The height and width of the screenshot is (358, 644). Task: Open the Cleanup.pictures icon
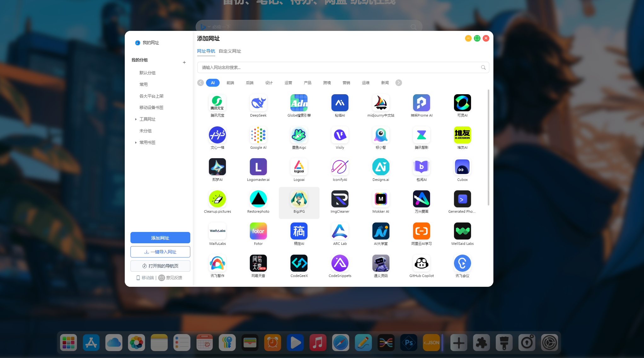[217, 199]
